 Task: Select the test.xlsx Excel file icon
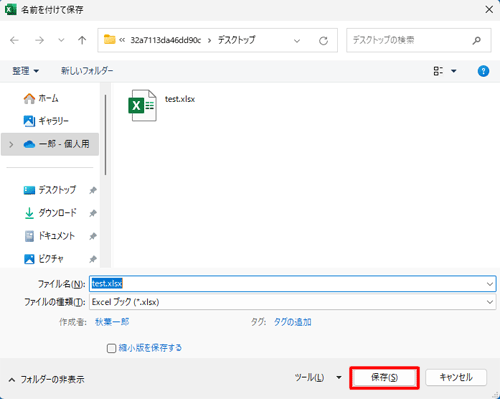(142, 105)
